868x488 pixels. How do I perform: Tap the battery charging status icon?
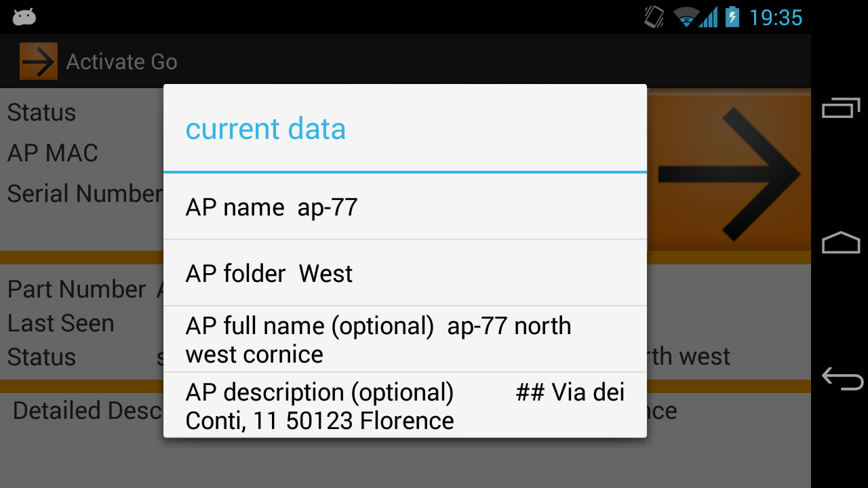point(732,17)
